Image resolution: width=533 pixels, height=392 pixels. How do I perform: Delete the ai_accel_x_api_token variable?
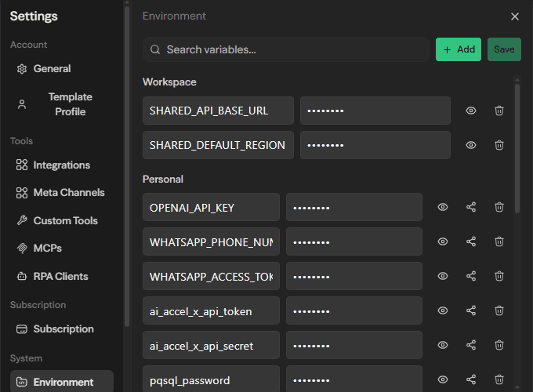point(499,310)
